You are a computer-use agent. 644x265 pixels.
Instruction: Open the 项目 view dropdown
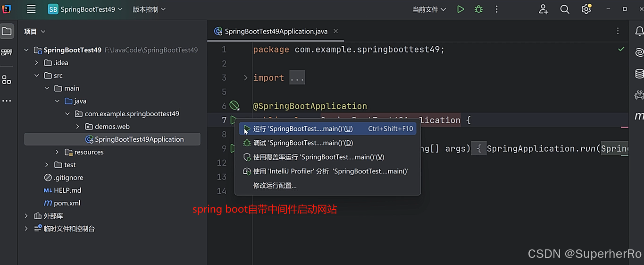pyautogui.click(x=35, y=32)
